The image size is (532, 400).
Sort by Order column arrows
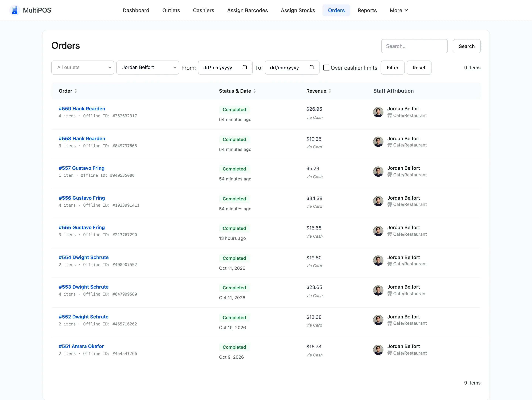pos(76,91)
